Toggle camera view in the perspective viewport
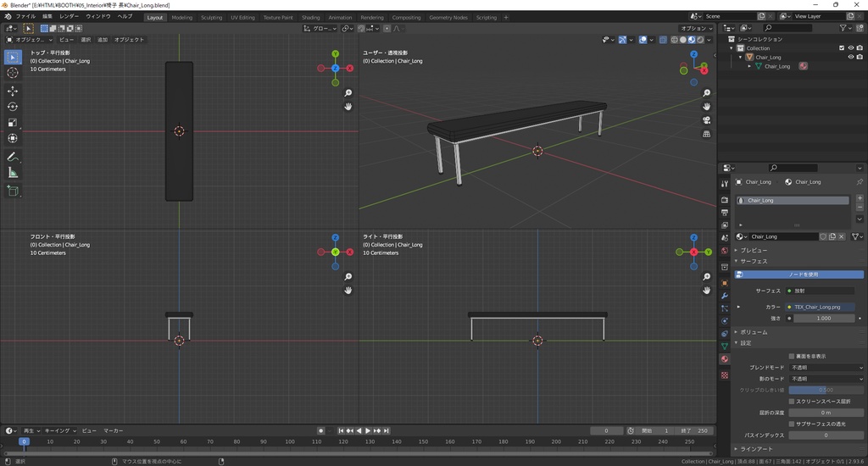This screenshot has height=466, width=868. (706, 120)
